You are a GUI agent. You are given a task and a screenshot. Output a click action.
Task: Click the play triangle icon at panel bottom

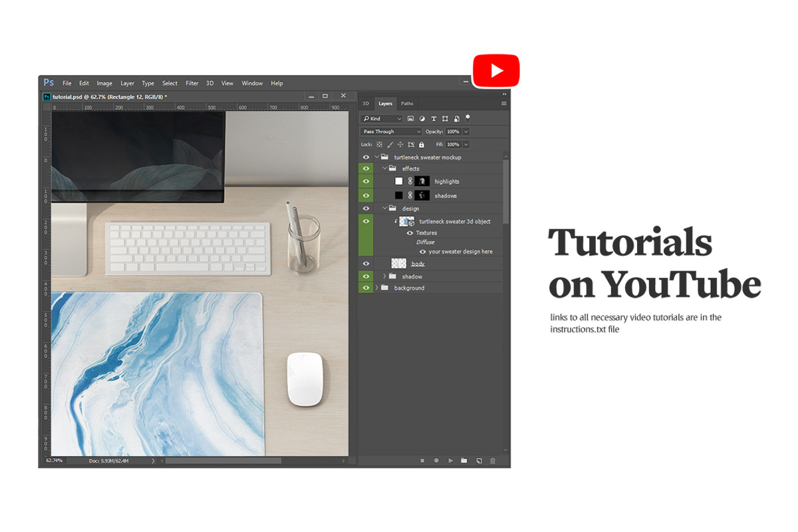[x=450, y=460]
